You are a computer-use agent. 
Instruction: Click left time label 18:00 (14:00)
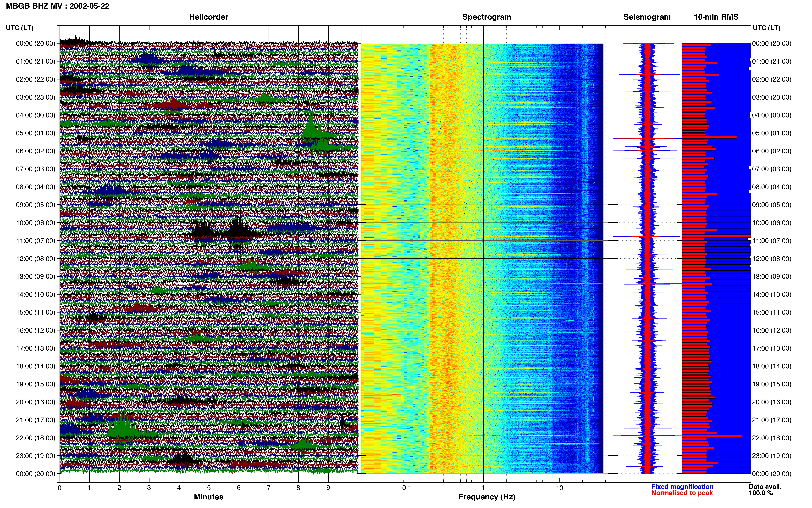[36, 366]
